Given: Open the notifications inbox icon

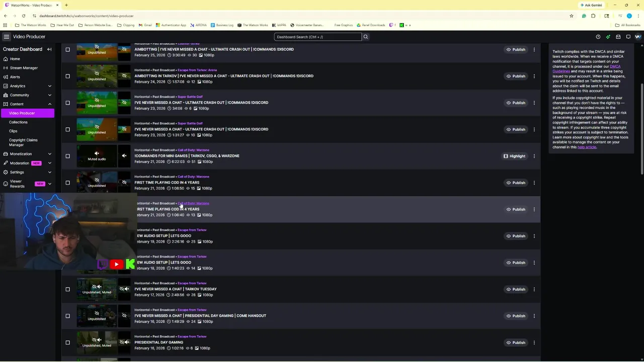Looking at the screenshot, I should point(618,37).
